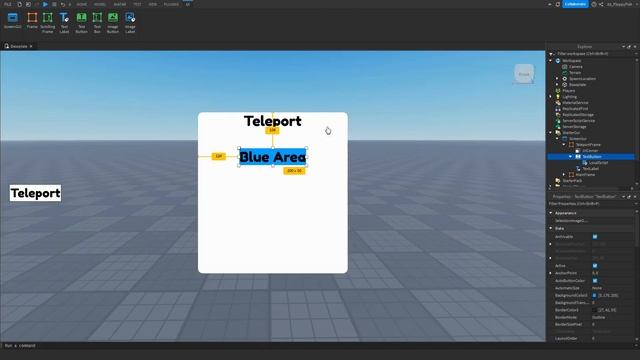Click the BackgroundColor3 blue swatch

[594, 296]
